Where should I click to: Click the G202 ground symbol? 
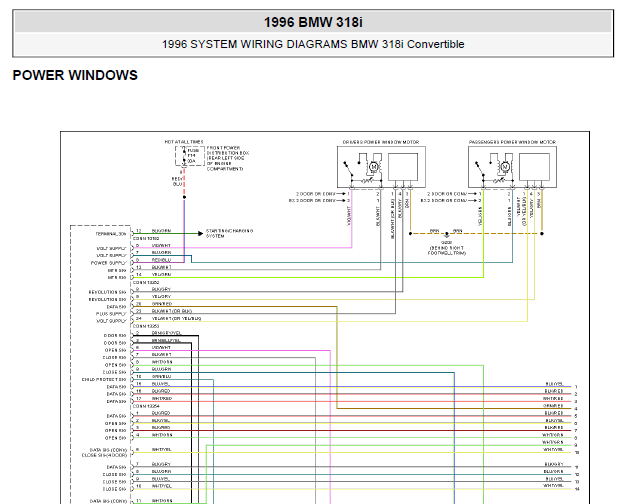click(x=447, y=235)
